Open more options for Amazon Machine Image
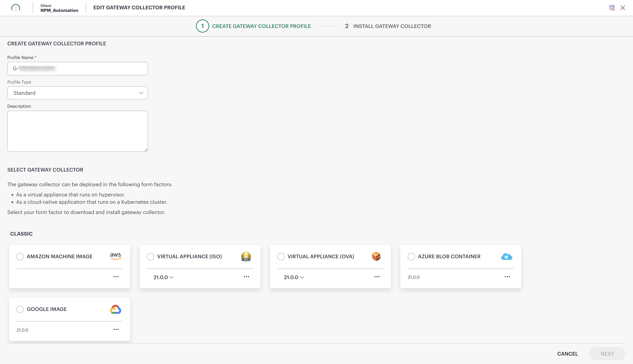 pos(116,277)
